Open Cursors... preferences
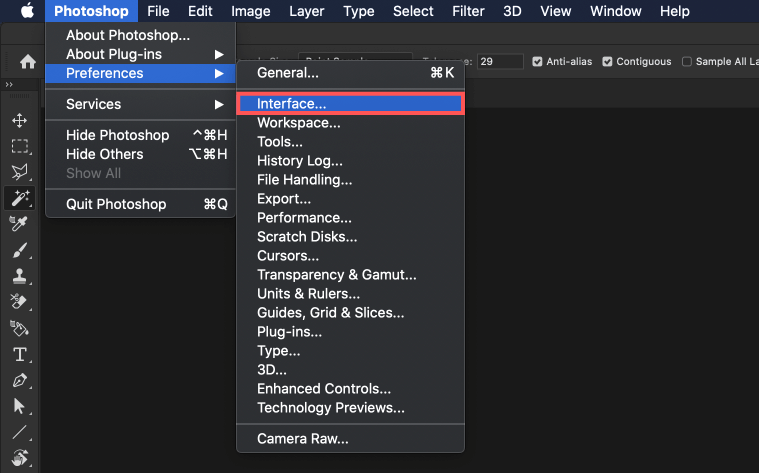 tap(350, 256)
